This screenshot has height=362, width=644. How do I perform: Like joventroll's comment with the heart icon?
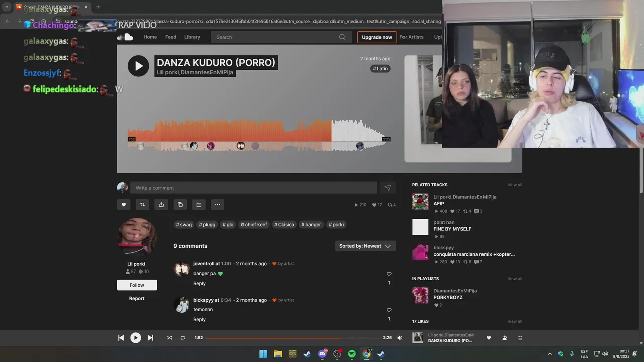(x=389, y=274)
